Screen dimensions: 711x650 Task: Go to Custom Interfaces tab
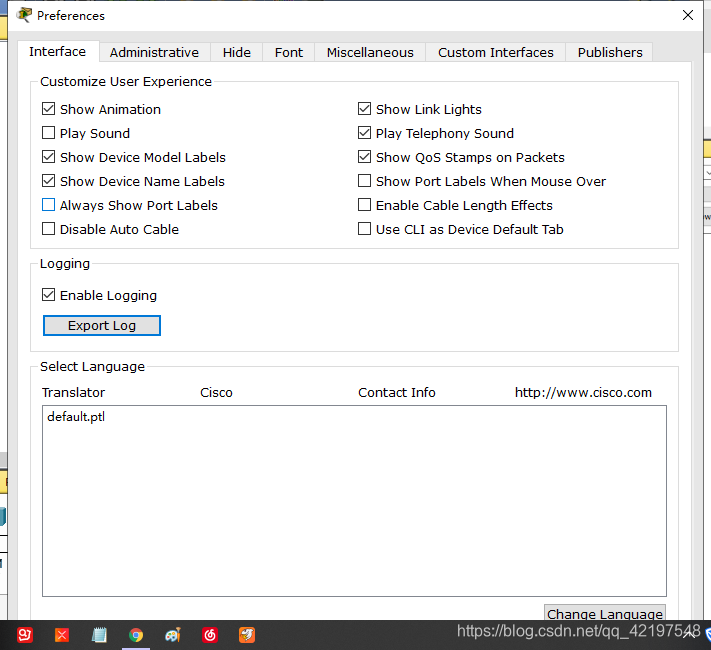496,52
